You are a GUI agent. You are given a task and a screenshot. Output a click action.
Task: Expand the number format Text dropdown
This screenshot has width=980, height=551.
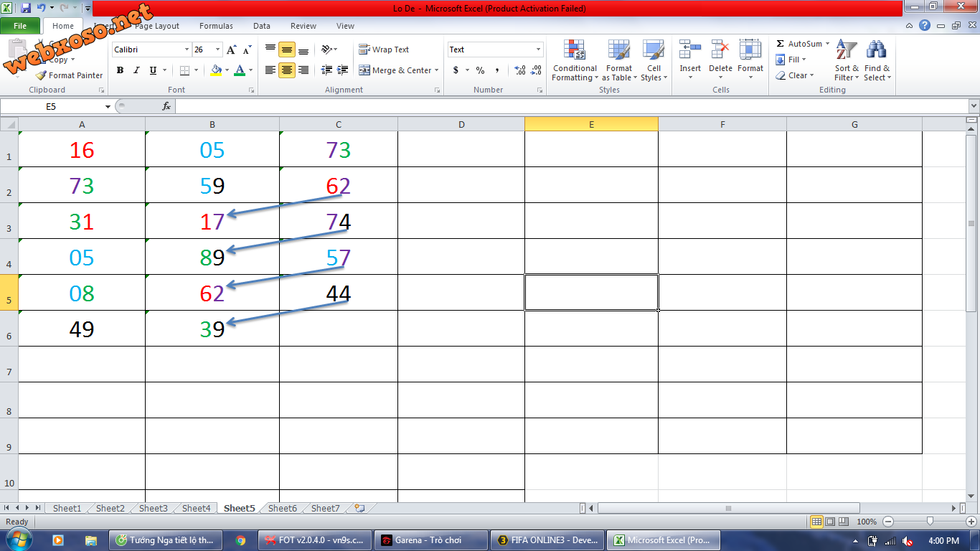pyautogui.click(x=538, y=50)
